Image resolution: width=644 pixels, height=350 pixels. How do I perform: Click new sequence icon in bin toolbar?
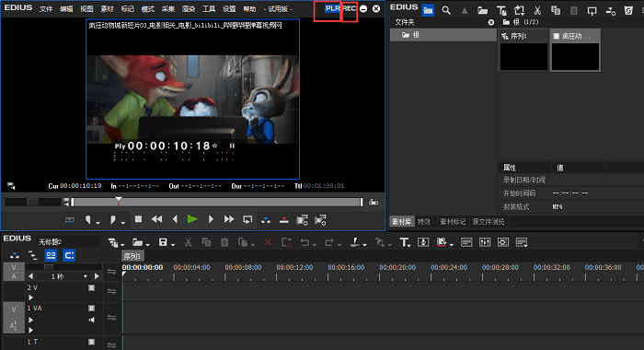519,10
